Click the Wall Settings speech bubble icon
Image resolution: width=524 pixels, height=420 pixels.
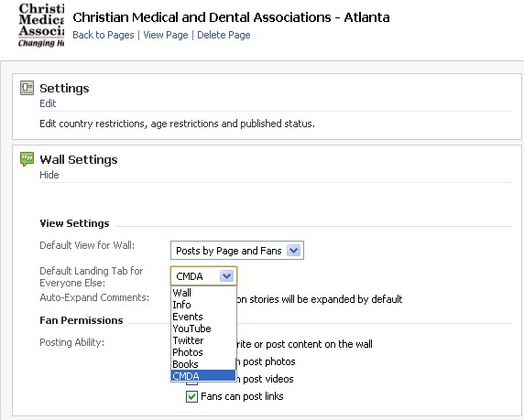pyautogui.click(x=27, y=159)
